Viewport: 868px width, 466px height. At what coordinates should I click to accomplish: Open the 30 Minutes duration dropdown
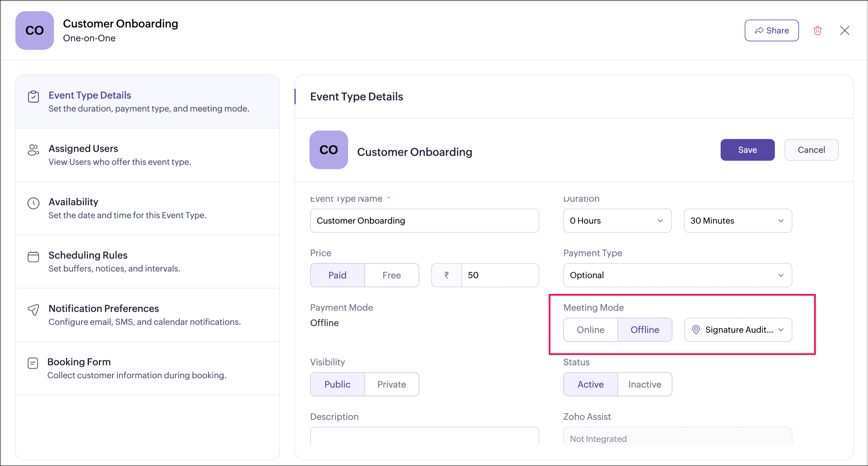pyautogui.click(x=737, y=220)
